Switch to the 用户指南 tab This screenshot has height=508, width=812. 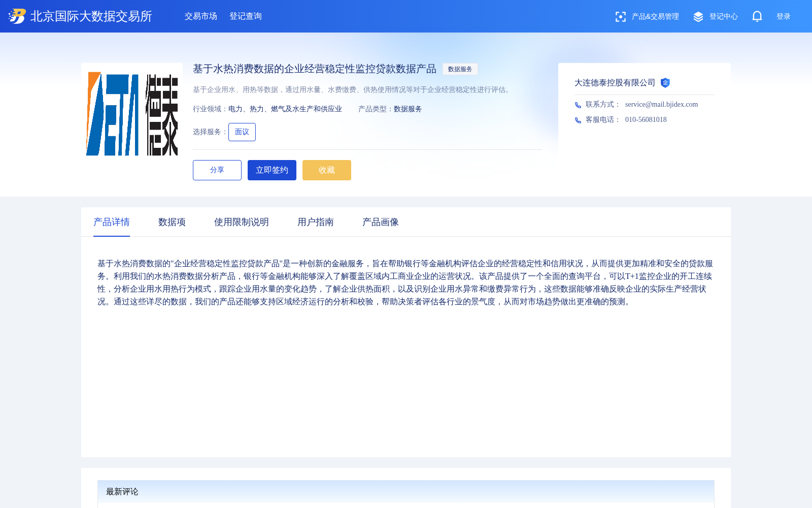click(316, 222)
